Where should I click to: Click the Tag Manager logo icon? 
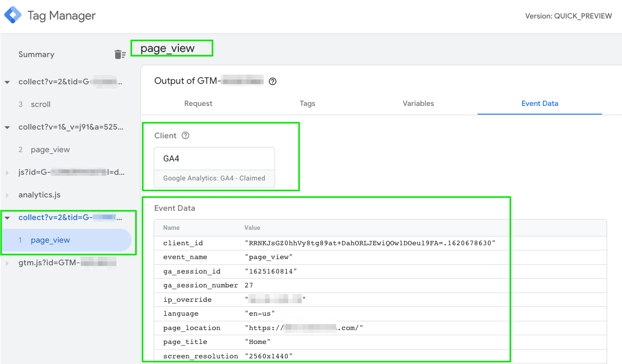[13, 15]
